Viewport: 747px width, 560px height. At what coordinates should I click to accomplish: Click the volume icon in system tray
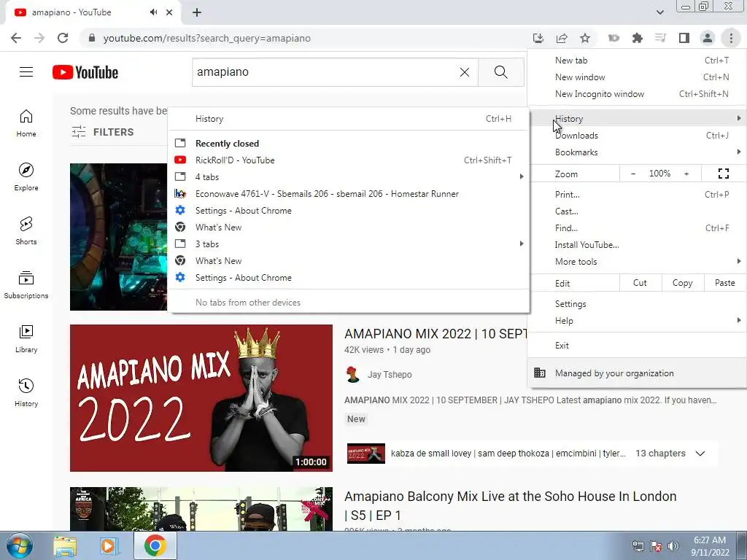(x=673, y=546)
